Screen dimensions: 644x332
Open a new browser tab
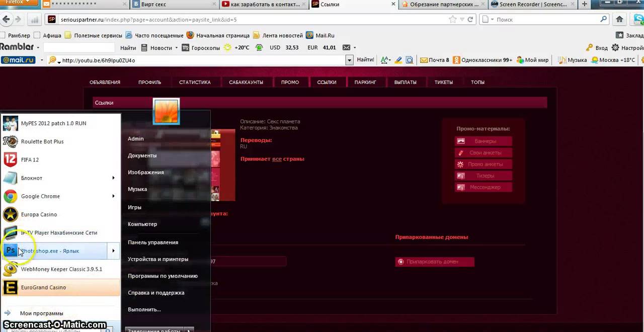(585, 4)
